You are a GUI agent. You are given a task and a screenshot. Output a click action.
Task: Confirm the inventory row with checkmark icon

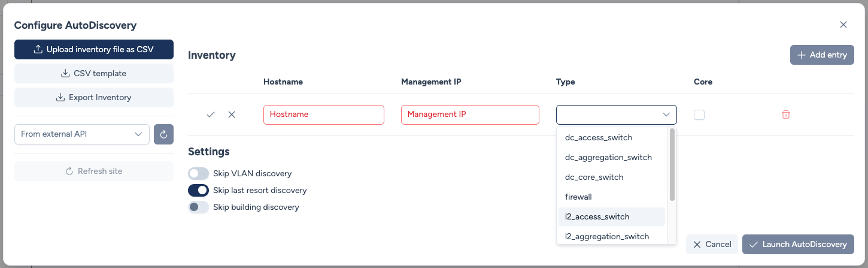click(x=210, y=115)
